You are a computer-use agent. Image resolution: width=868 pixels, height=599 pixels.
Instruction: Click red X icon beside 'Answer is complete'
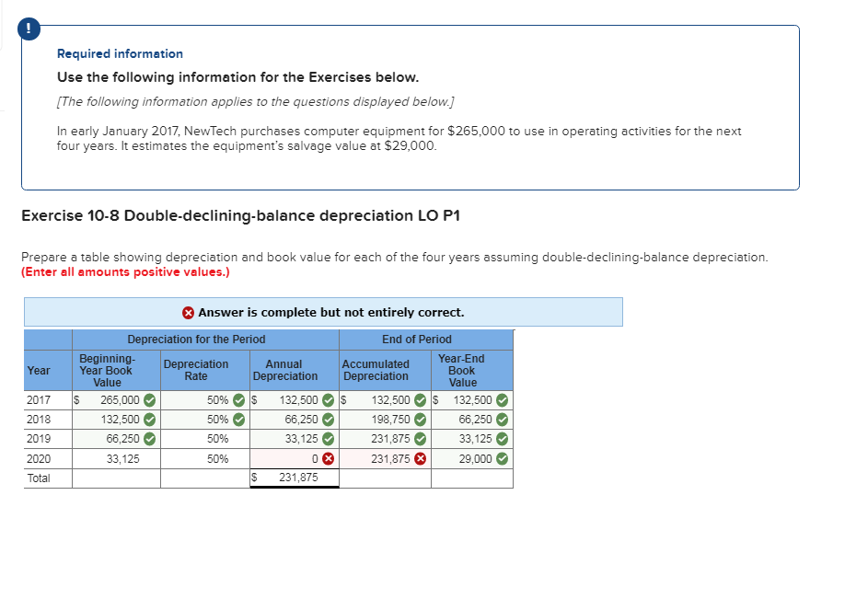(x=188, y=313)
